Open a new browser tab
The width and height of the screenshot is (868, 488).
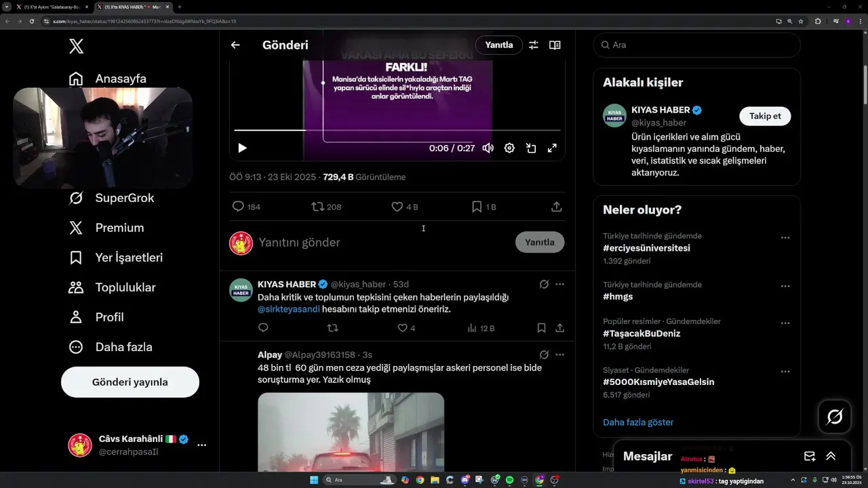tap(179, 7)
